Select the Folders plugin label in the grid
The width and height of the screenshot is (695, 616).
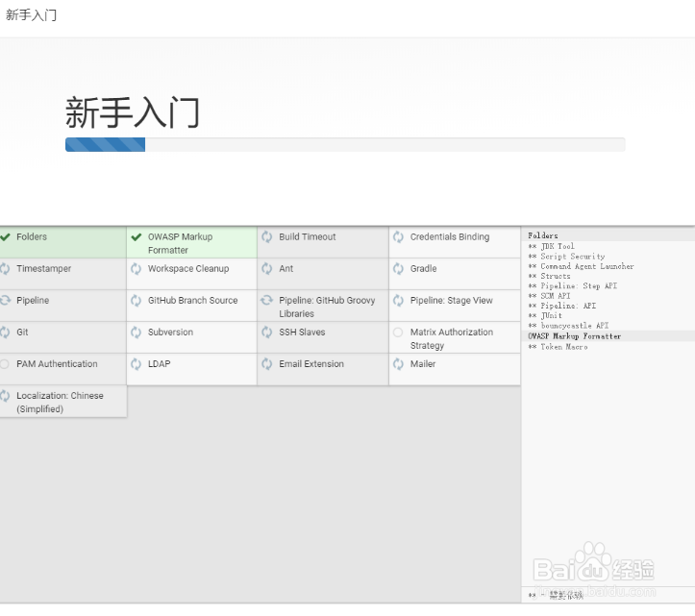(x=32, y=236)
